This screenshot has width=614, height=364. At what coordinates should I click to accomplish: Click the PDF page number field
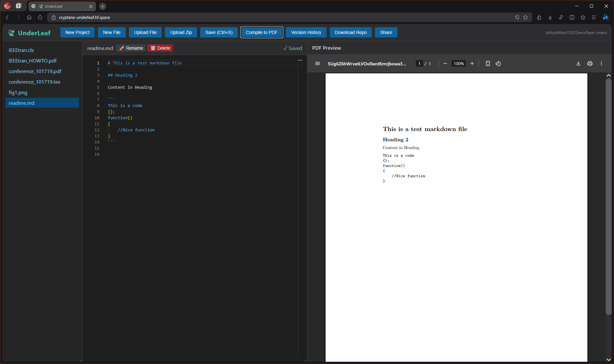[x=419, y=63]
